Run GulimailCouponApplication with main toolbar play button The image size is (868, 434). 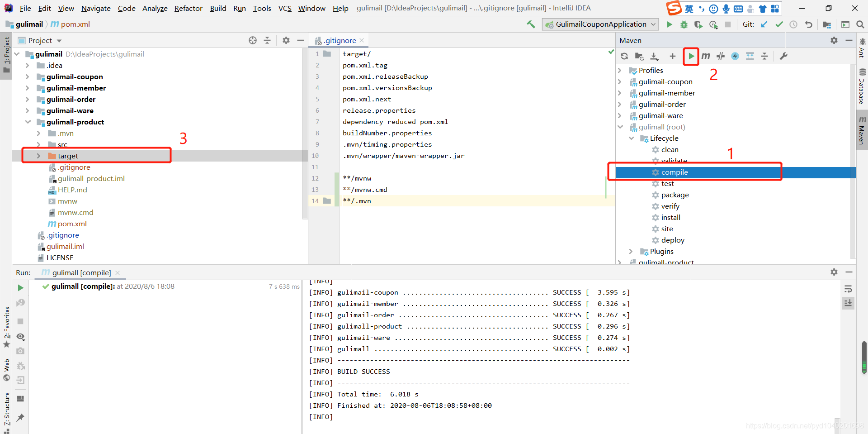670,24
